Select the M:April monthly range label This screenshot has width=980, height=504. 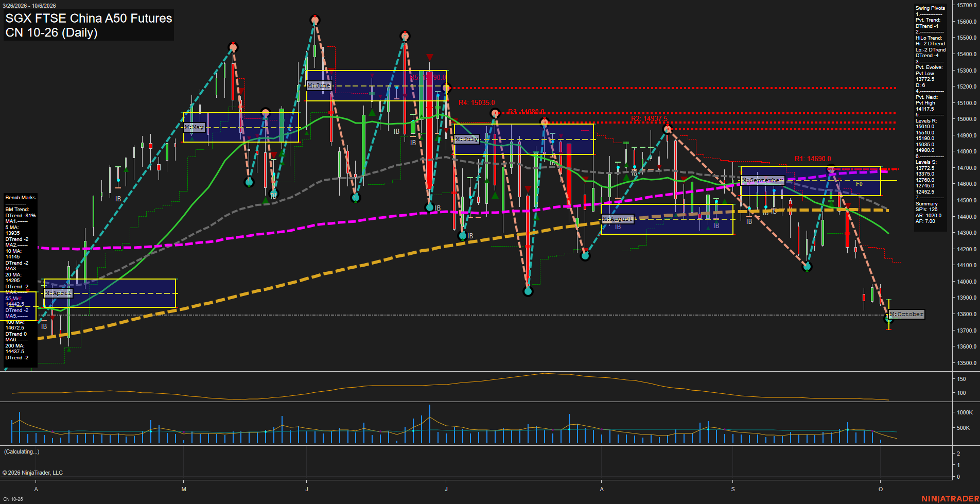click(x=59, y=293)
